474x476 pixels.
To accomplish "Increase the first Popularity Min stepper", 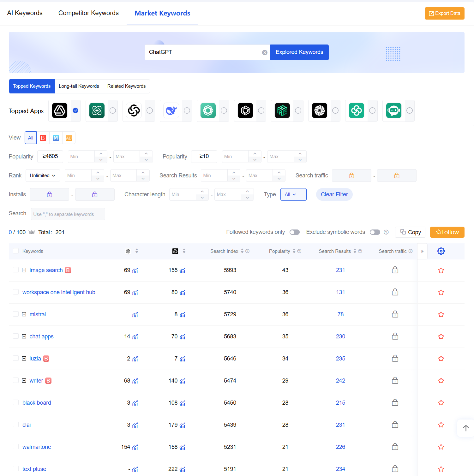I will click(x=101, y=153).
